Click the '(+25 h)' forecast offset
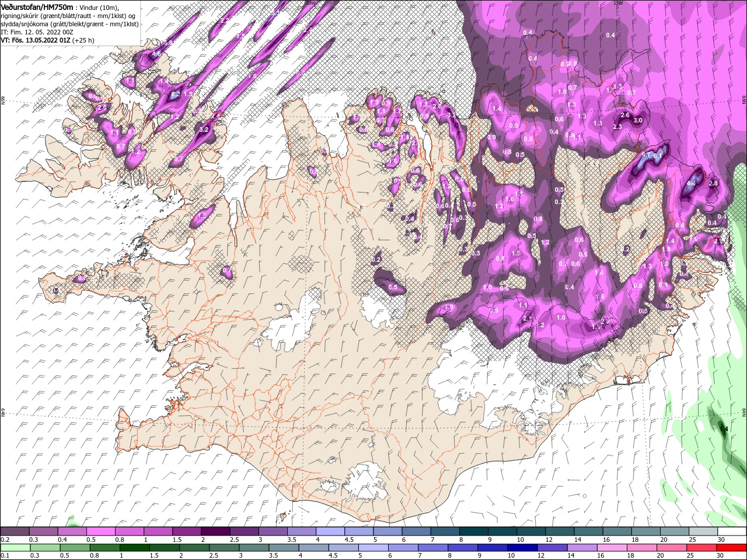This screenshot has width=747, height=560. click(x=83, y=40)
